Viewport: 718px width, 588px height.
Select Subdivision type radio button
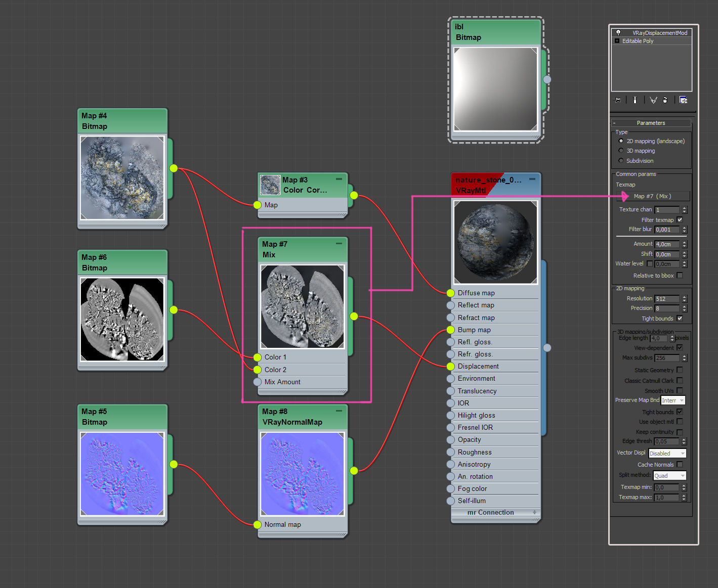(x=621, y=161)
